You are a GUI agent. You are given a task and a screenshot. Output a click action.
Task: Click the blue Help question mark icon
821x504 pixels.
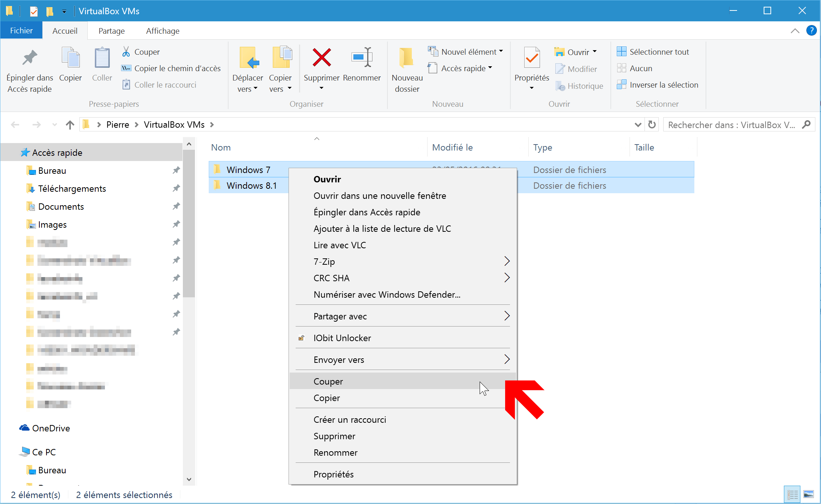[x=811, y=31]
